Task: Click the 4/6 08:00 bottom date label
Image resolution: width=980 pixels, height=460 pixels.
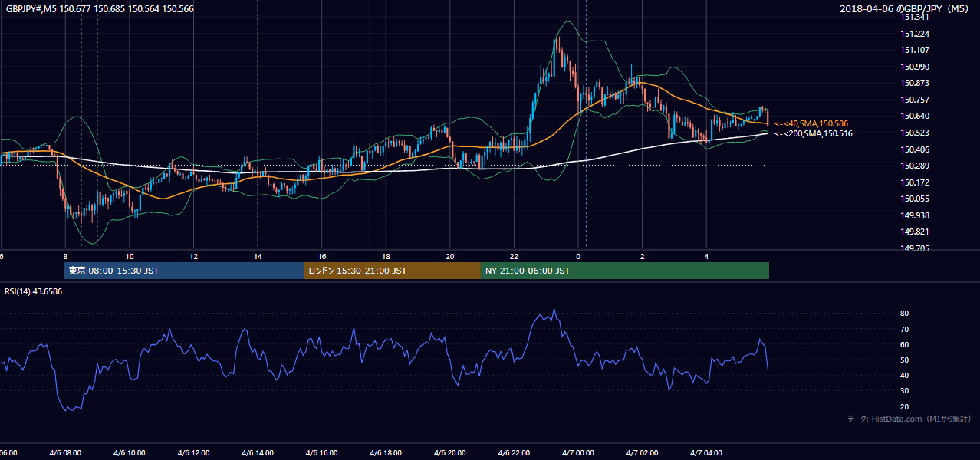Action: pyautogui.click(x=65, y=453)
